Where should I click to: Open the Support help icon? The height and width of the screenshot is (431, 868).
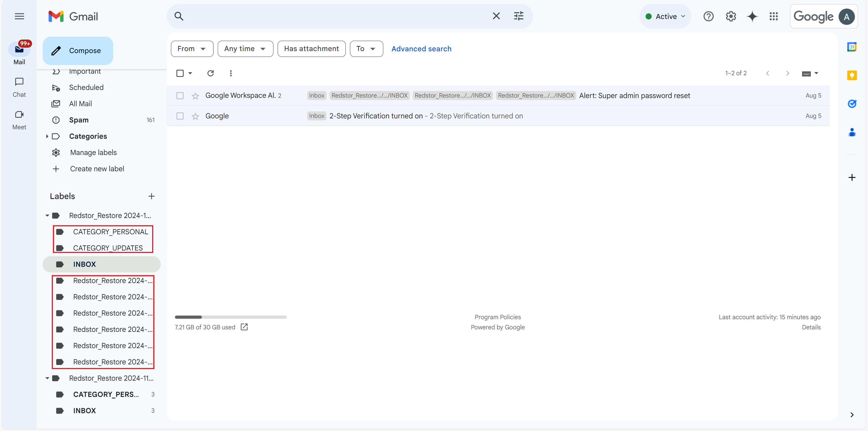[x=708, y=16]
